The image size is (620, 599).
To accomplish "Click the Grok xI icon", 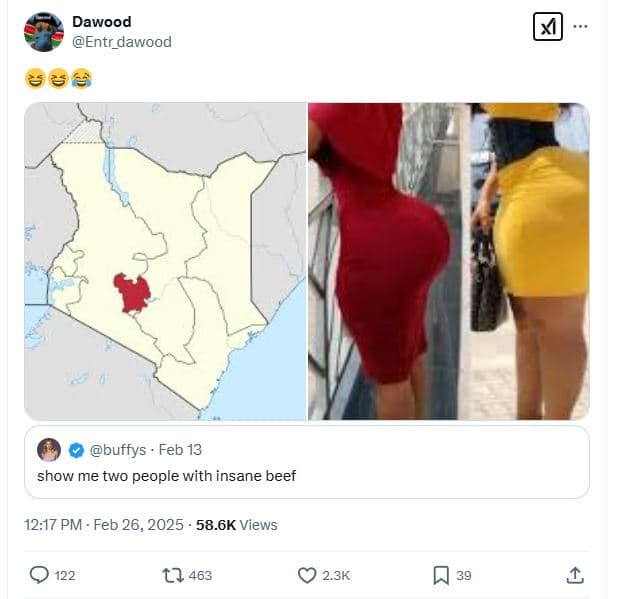I will tap(547, 26).
